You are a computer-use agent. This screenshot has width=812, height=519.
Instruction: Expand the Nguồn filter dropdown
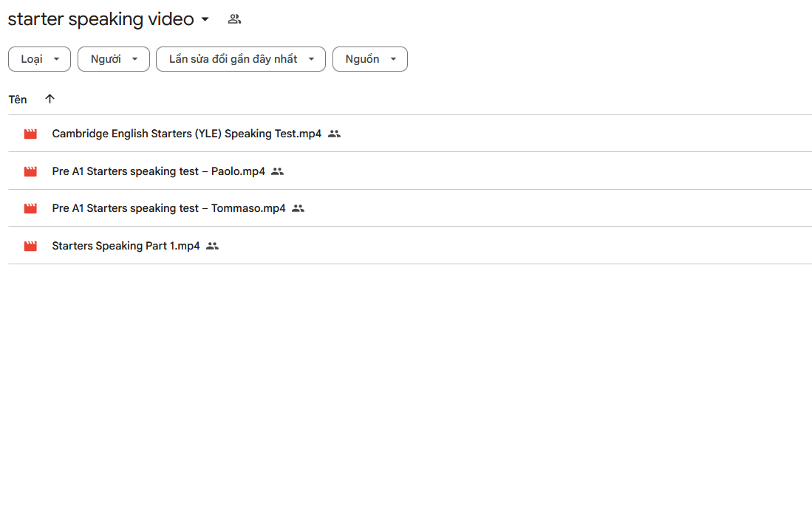click(370, 59)
